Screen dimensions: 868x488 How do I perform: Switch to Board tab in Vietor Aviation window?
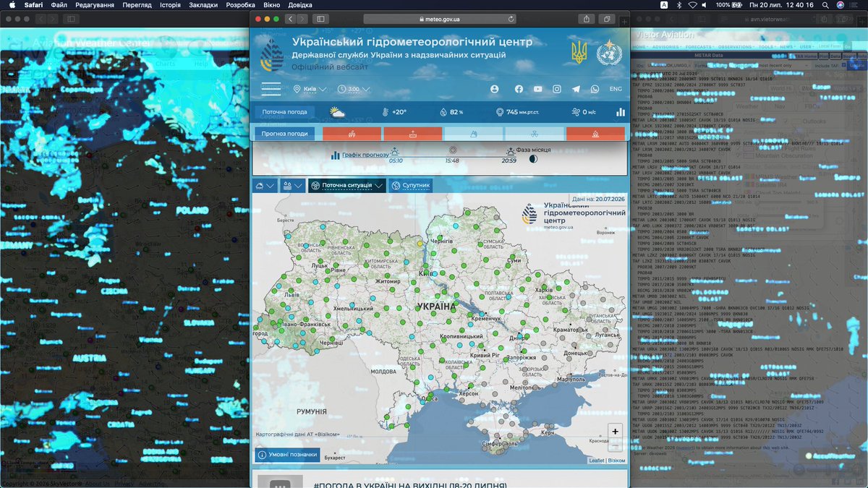[848, 56]
